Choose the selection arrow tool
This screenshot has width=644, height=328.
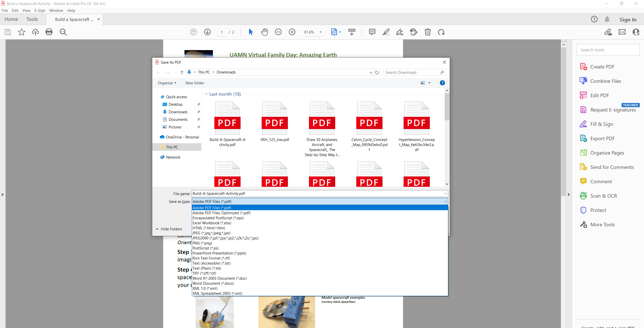pos(251,32)
